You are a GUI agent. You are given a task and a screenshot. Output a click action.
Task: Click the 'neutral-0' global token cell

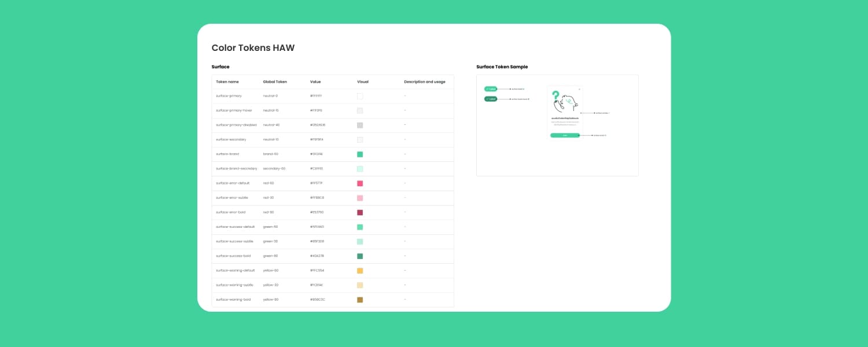[270, 96]
